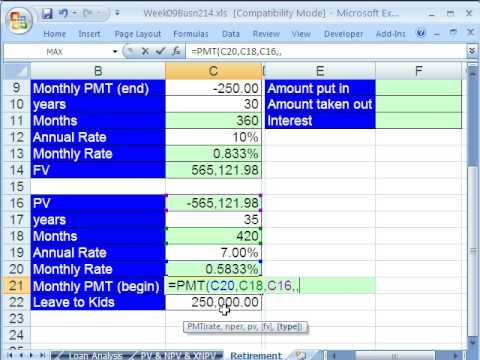Cancel formula entry with X icon
Viewport: 480px width, 360px height.
[145, 51]
